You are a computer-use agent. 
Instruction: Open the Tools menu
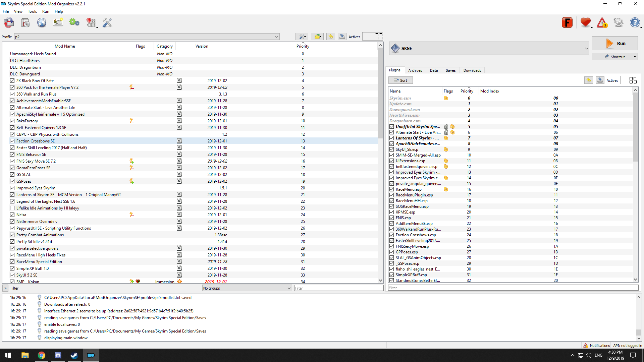pos(32,11)
